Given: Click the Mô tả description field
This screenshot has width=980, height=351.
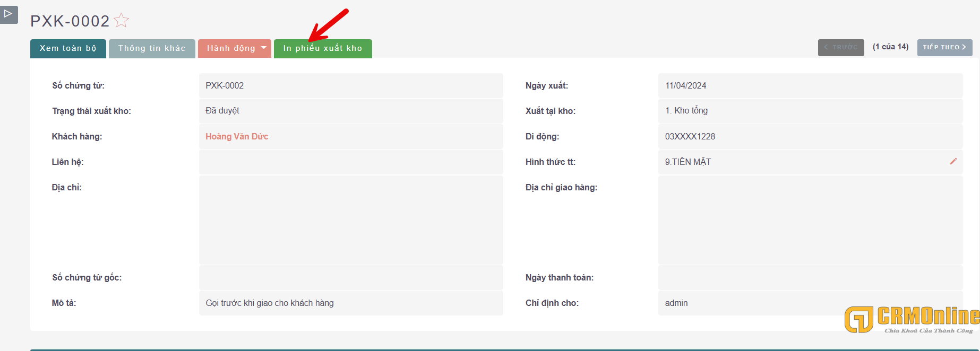Looking at the screenshot, I should click(350, 303).
